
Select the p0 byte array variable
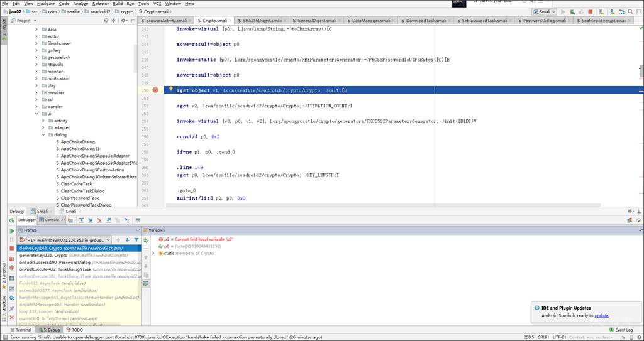(x=189, y=246)
